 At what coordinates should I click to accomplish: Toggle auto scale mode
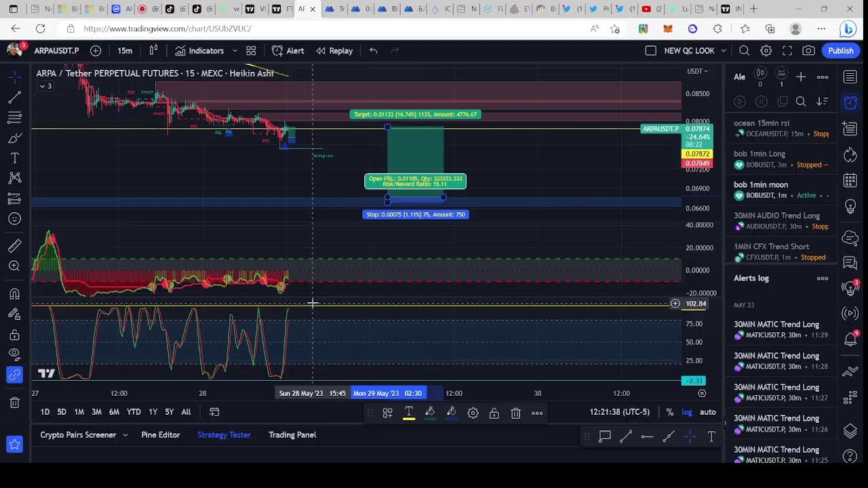708,412
